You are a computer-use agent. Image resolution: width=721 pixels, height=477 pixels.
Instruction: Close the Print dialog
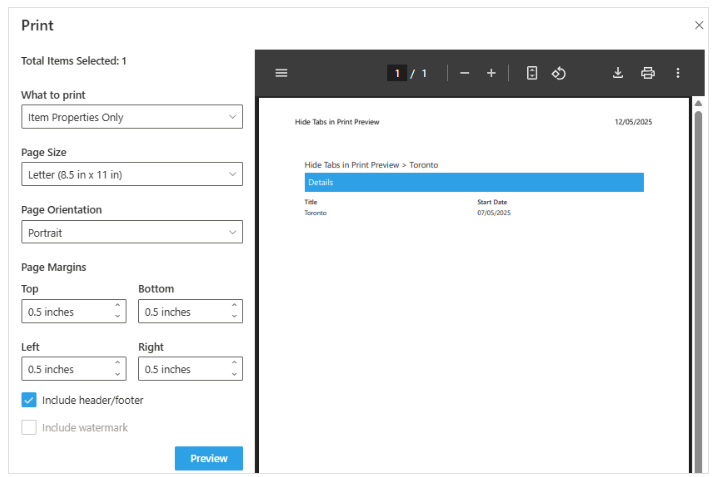pos(699,25)
